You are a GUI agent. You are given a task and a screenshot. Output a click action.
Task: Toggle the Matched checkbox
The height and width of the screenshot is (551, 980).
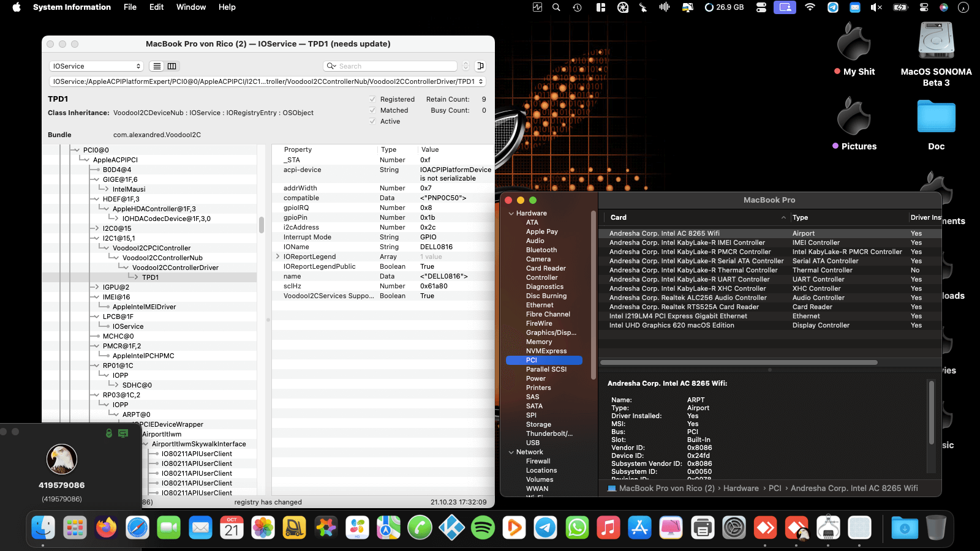372,110
